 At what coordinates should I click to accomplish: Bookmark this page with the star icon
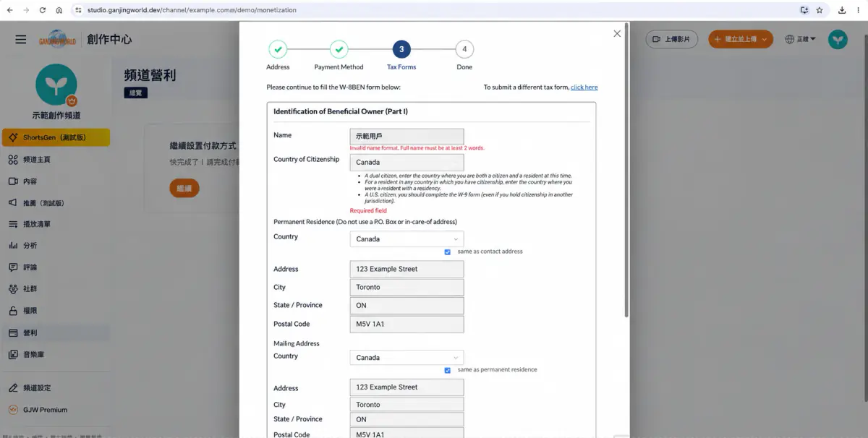pos(820,10)
